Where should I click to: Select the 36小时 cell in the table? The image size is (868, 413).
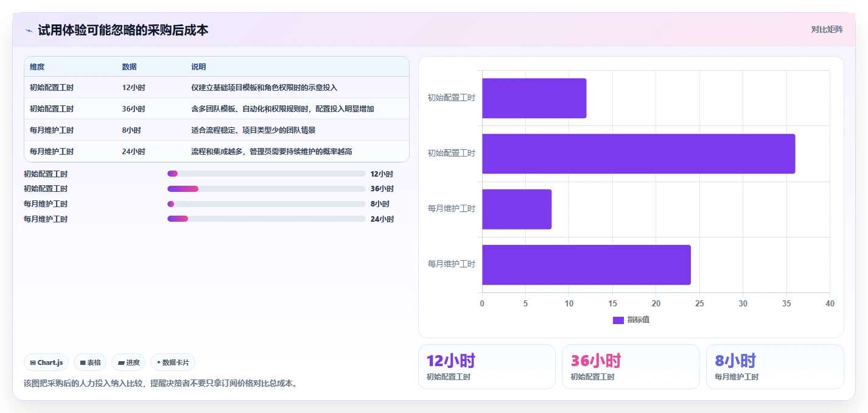pos(133,109)
